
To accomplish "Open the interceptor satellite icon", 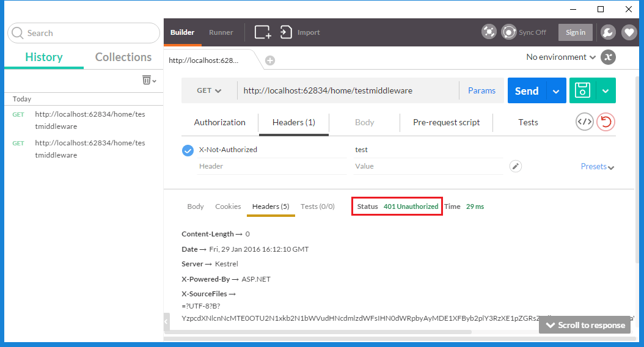I will tap(489, 32).
